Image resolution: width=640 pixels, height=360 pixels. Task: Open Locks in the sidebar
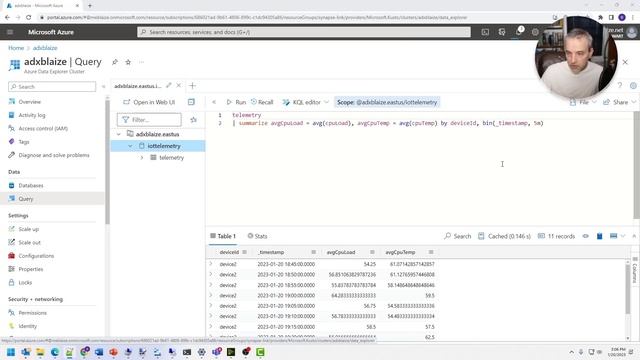[25, 282]
